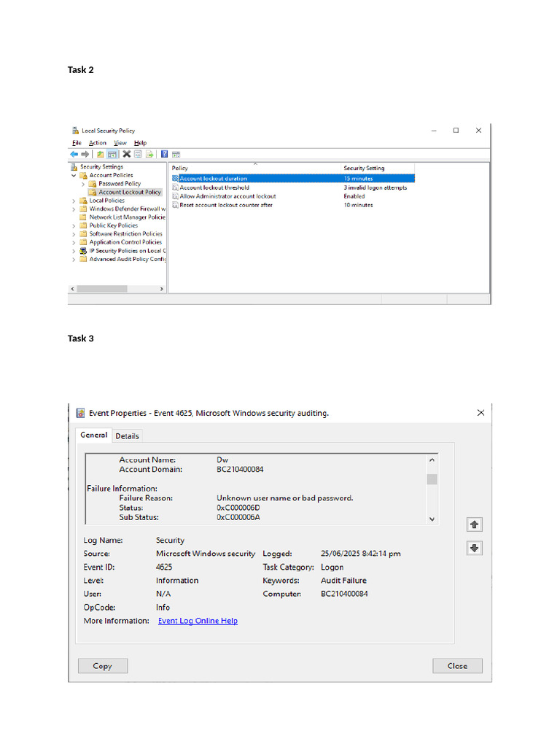
Task: Open the Help menu
Action: point(141,143)
